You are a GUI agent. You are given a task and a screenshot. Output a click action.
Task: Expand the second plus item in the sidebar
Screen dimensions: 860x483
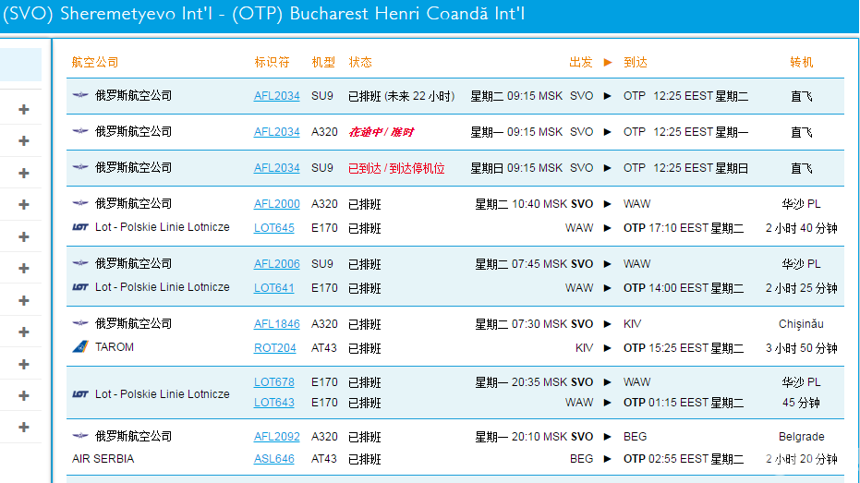click(x=24, y=141)
